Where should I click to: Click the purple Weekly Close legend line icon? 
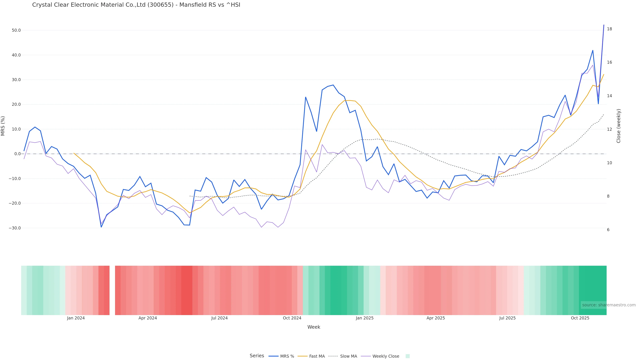[366, 356]
